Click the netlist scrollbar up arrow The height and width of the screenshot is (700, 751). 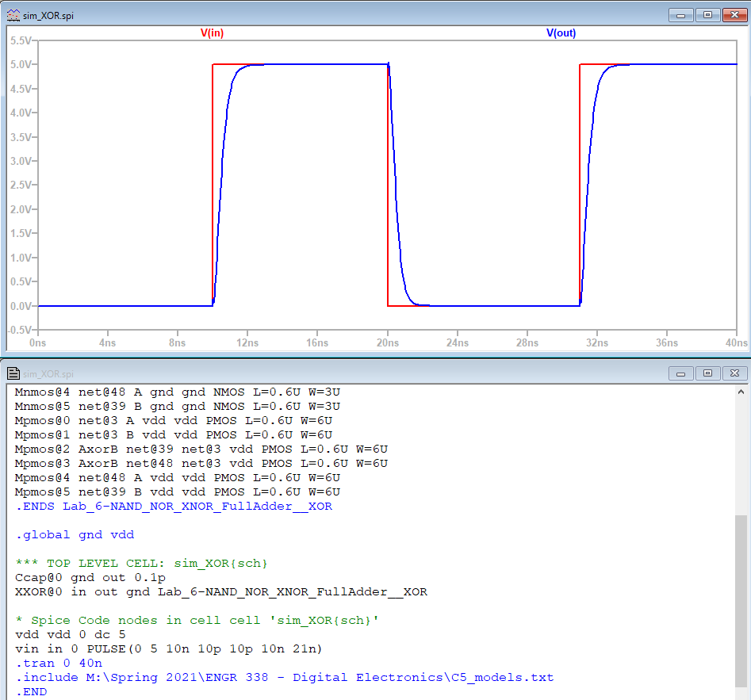[741, 393]
